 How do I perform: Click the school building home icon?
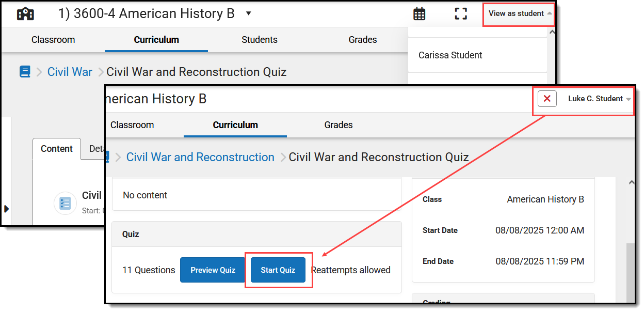click(x=25, y=13)
